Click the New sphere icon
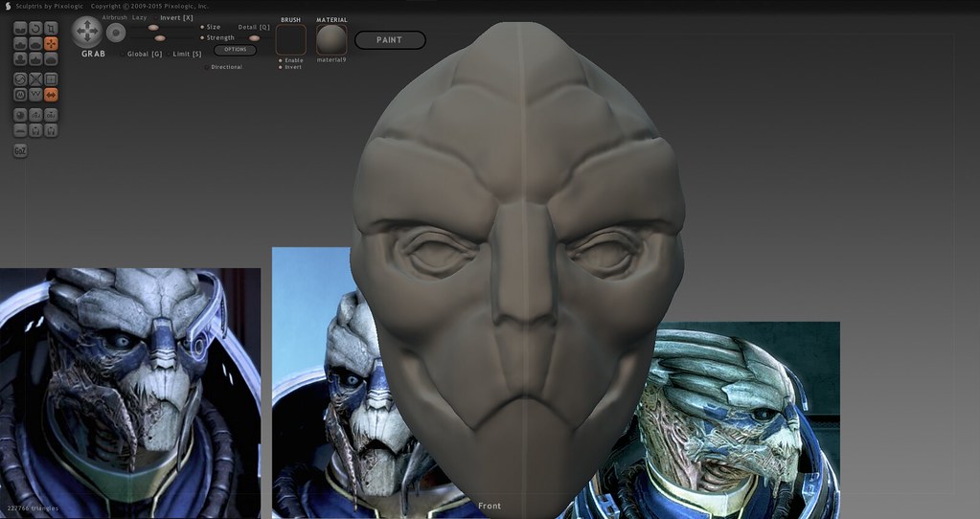The height and width of the screenshot is (519, 980). click(20, 115)
